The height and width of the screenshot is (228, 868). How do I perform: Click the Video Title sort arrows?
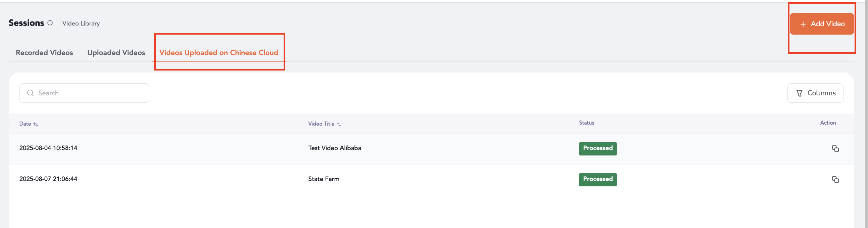[339, 124]
